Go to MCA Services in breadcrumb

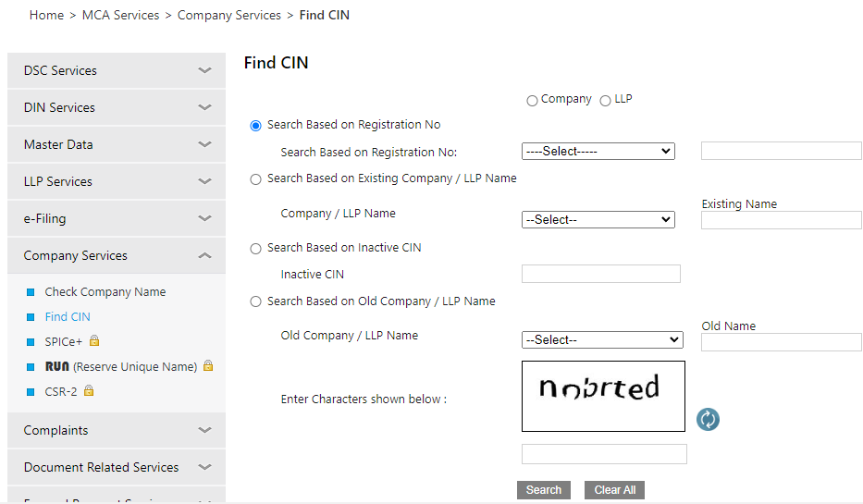(x=120, y=16)
